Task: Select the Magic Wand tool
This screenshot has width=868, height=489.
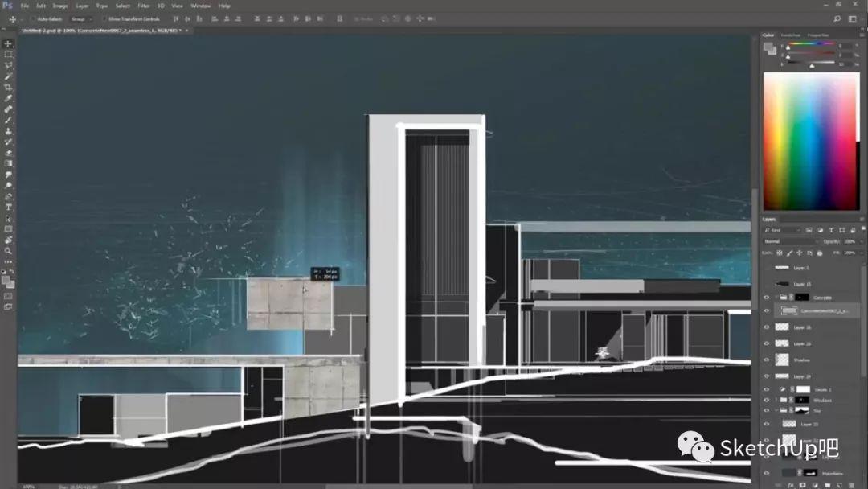Action: click(x=8, y=76)
